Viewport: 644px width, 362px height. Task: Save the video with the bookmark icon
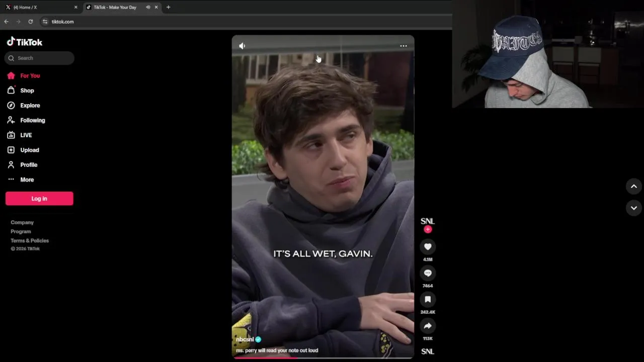tap(428, 299)
